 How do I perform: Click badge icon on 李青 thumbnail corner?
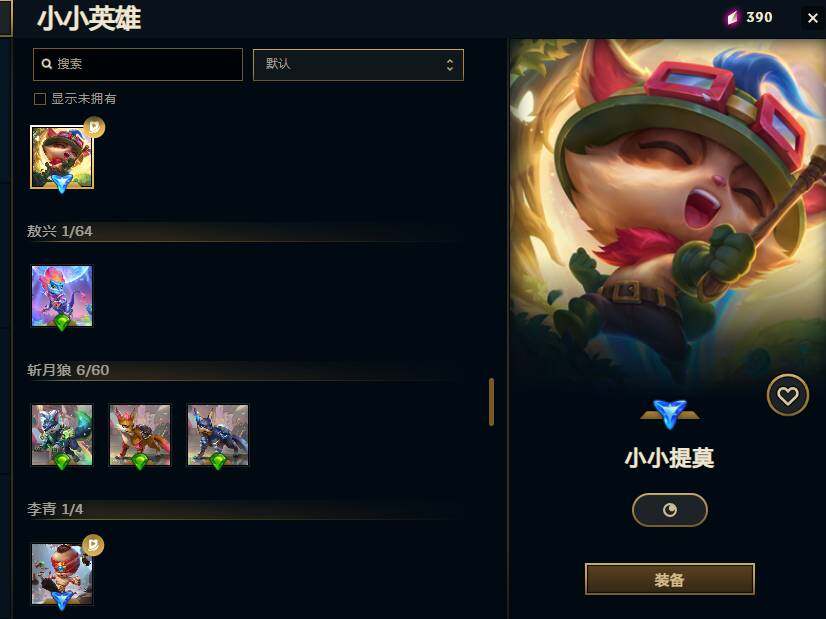(x=93, y=545)
